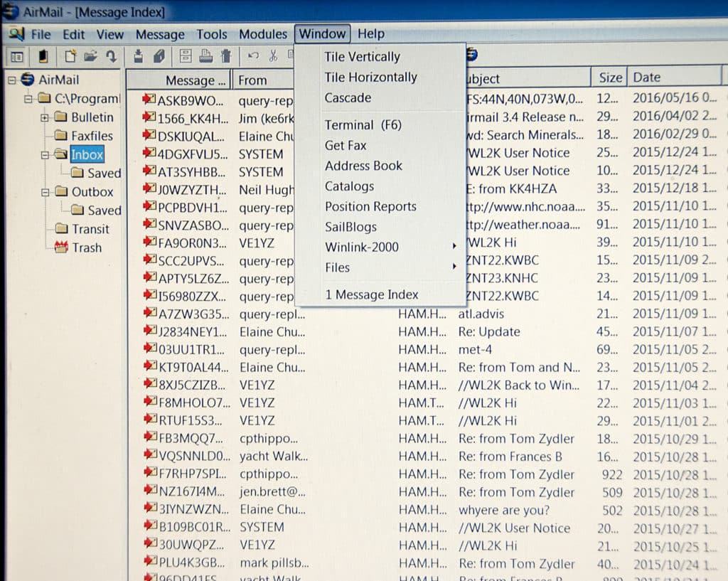Create a new message using the toolbar icon

point(71,55)
